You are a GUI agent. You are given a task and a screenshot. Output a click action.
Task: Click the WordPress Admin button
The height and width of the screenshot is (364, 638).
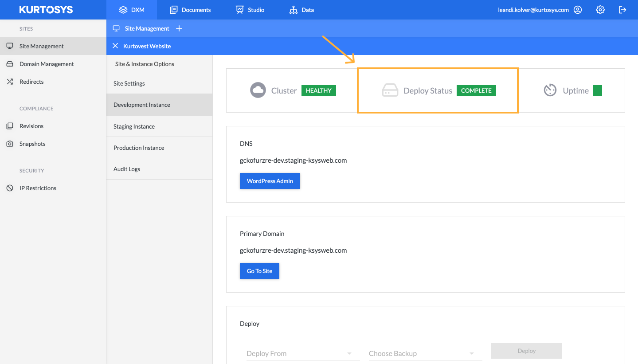[270, 181]
